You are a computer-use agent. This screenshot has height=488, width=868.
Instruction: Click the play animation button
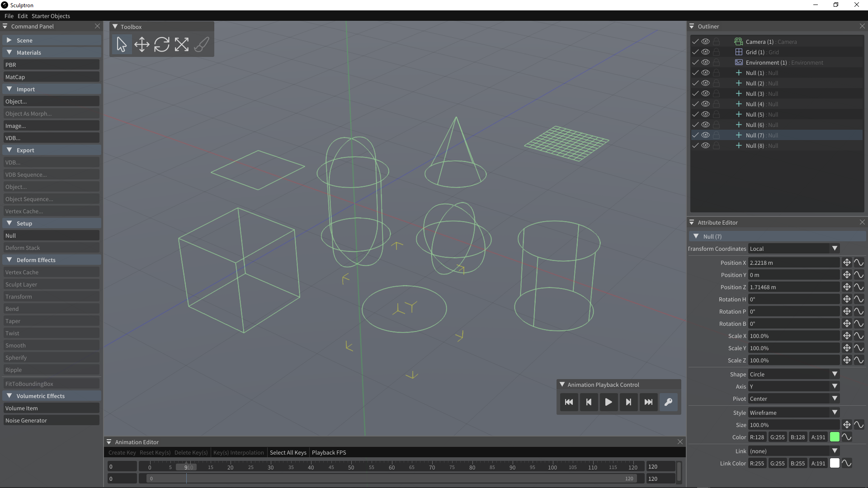point(609,402)
